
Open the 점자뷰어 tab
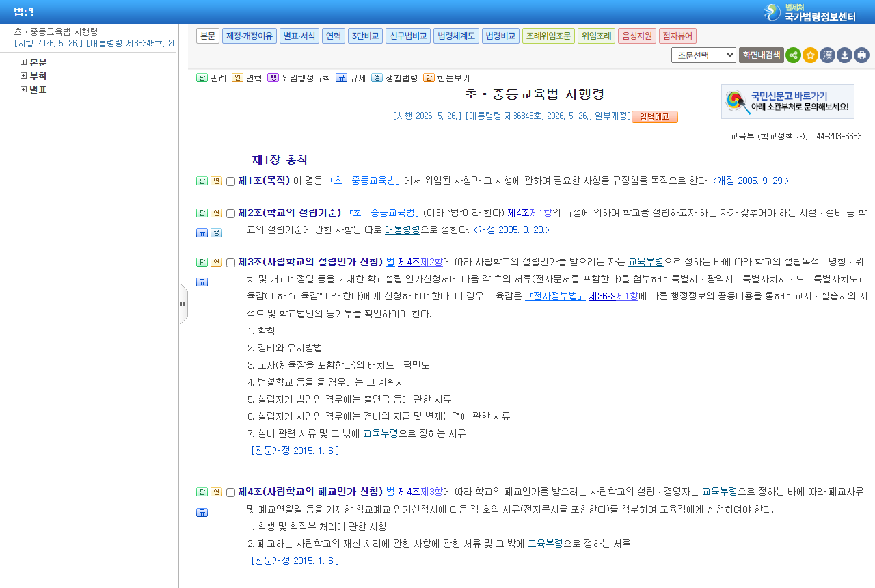coord(677,36)
